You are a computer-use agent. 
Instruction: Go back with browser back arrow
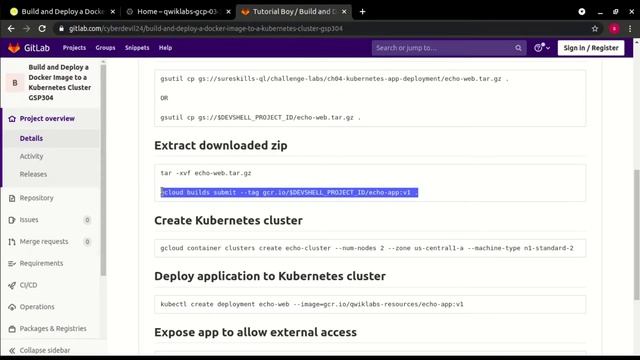click(x=11, y=29)
